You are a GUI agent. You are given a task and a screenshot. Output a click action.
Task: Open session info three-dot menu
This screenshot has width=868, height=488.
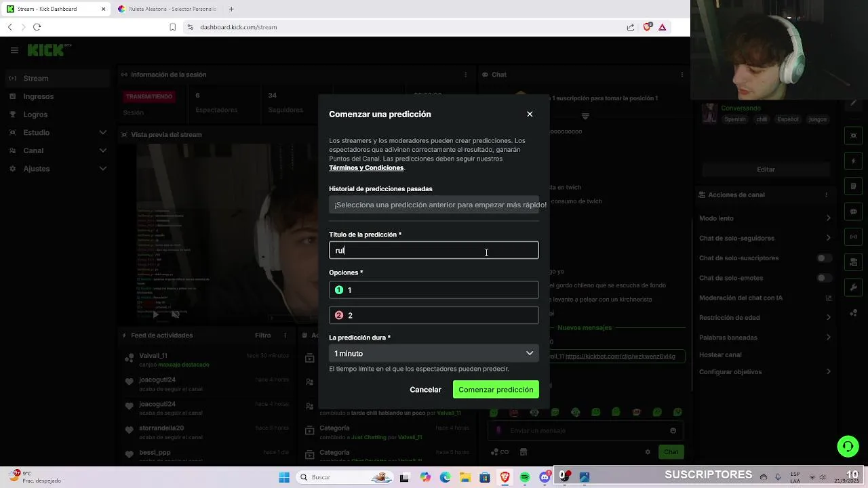click(465, 75)
